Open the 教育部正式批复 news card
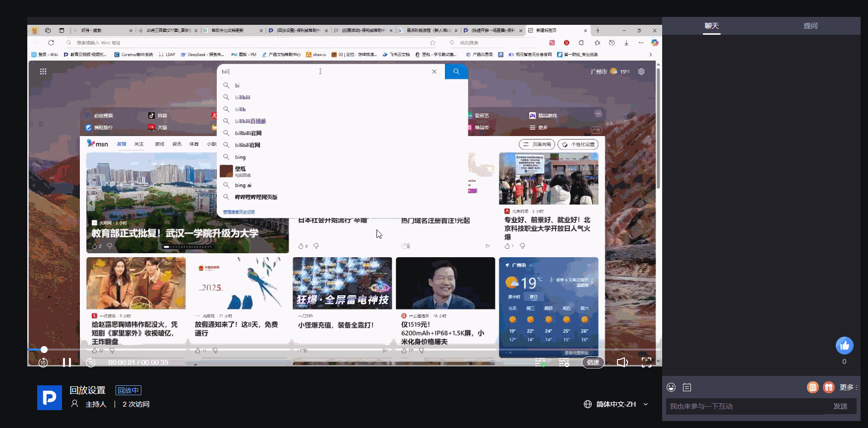Screen dimensions: 868x428 (x=187, y=203)
